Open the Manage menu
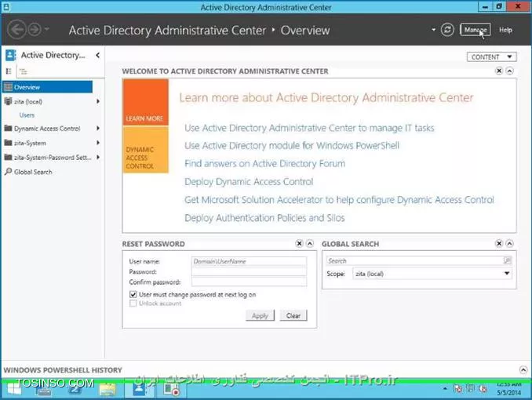Screen dimensions: 532x400 pyautogui.click(x=475, y=30)
